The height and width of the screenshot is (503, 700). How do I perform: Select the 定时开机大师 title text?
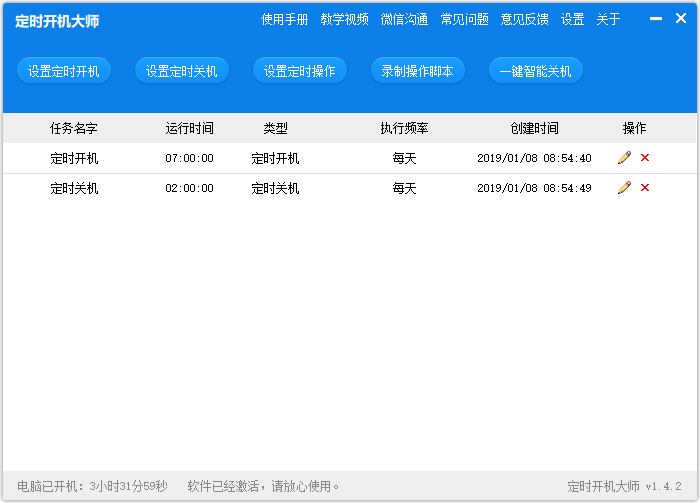[57, 21]
